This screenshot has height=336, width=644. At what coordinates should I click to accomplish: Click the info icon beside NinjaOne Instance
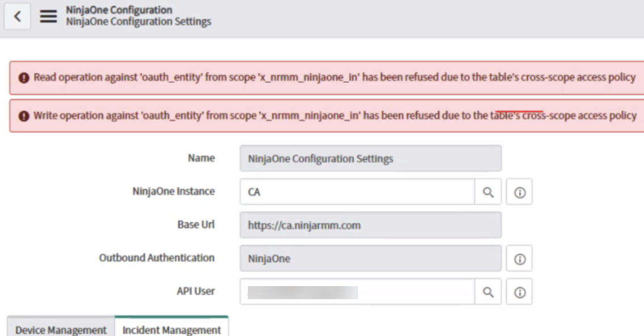pyautogui.click(x=519, y=191)
